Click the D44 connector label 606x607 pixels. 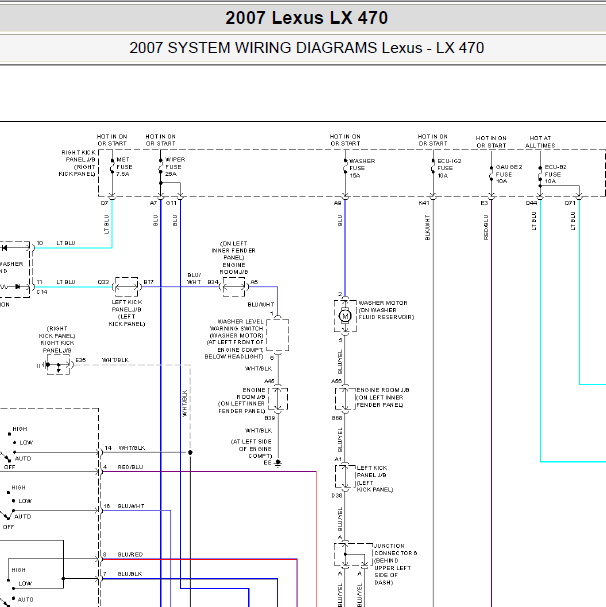pos(531,203)
